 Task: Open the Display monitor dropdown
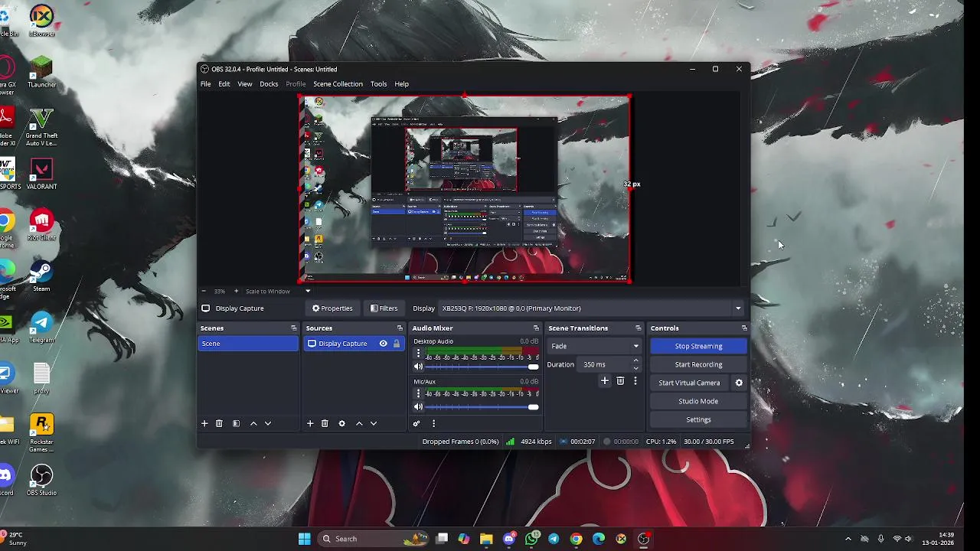tap(591, 308)
